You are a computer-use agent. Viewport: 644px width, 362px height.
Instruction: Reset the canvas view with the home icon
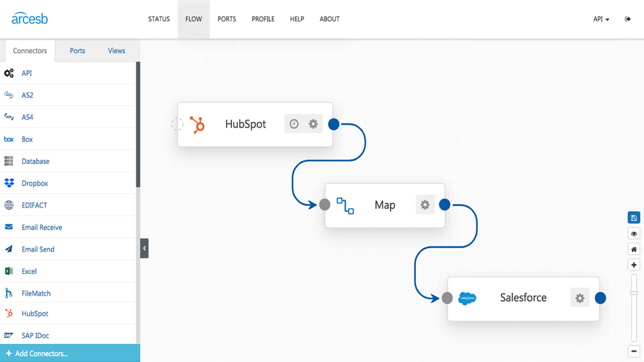pos(634,249)
